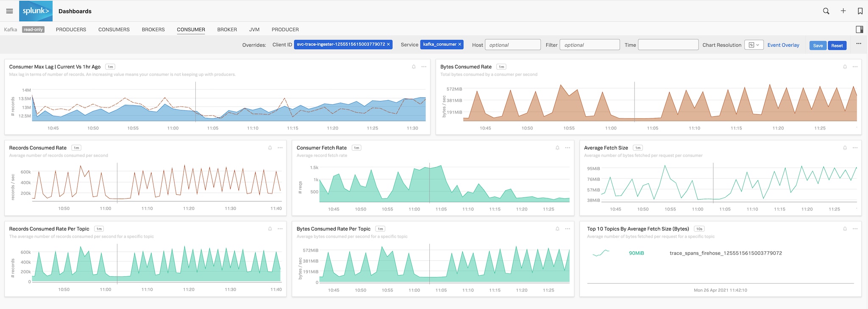Toggle the right sidebar panel icon

coord(860,29)
